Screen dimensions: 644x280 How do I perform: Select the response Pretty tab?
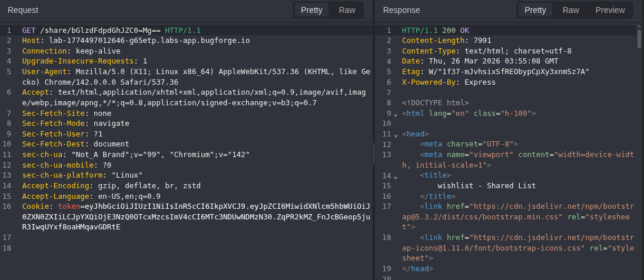click(x=535, y=10)
